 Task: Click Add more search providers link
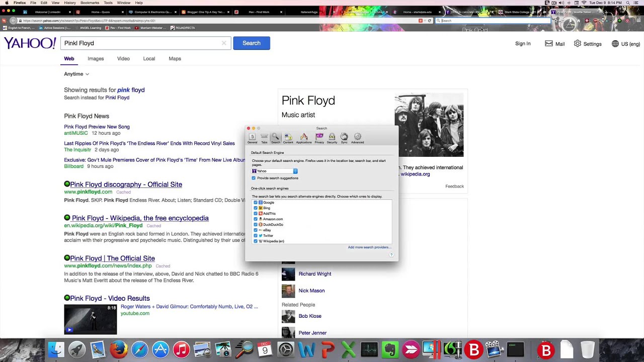point(369,247)
